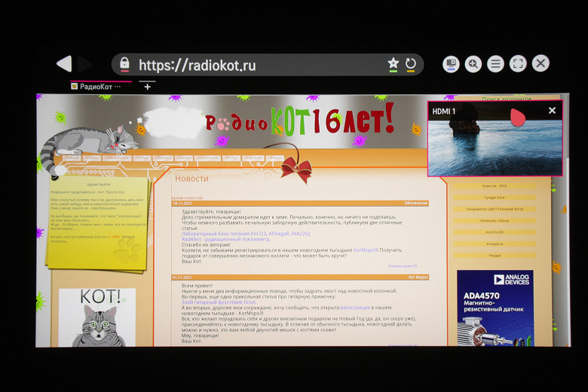Open Ссылки in site menu
Image resolution: width=588 pixels, height=392 pixels.
184,158
